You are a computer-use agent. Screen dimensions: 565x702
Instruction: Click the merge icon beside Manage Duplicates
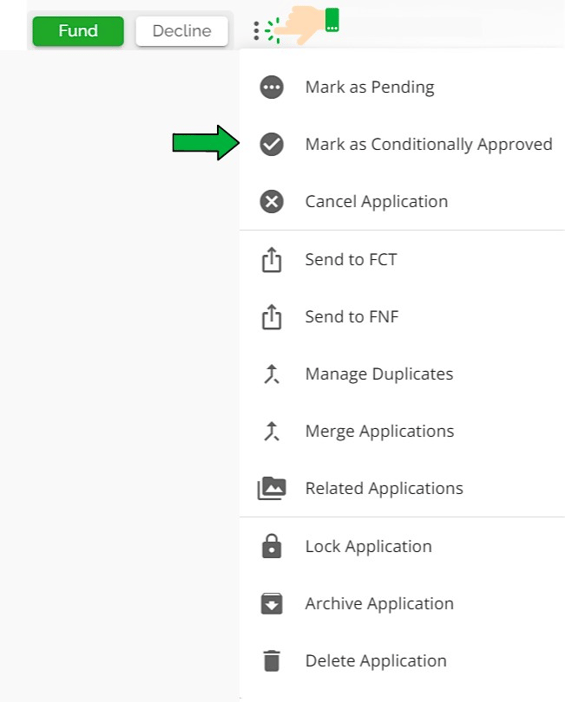coord(271,374)
